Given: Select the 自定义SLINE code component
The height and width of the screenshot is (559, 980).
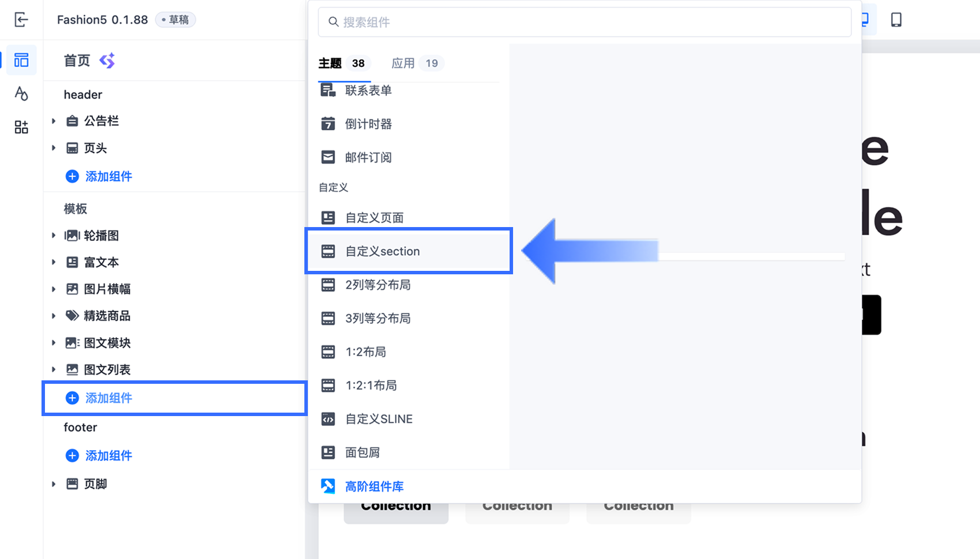Looking at the screenshot, I should tap(379, 419).
